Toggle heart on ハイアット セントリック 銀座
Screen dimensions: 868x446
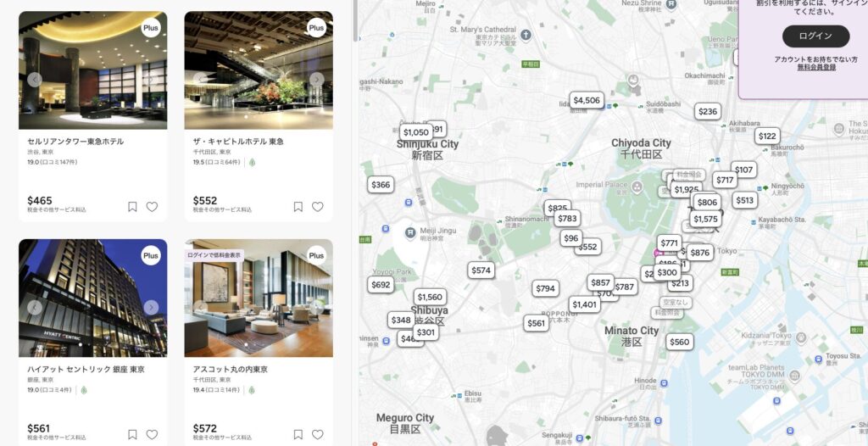click(x=152, y=434)
